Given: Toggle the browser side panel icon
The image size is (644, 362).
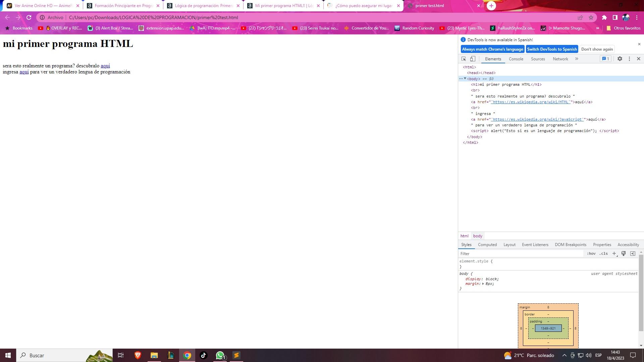Looking at the screenshot, I should point(615,17).
